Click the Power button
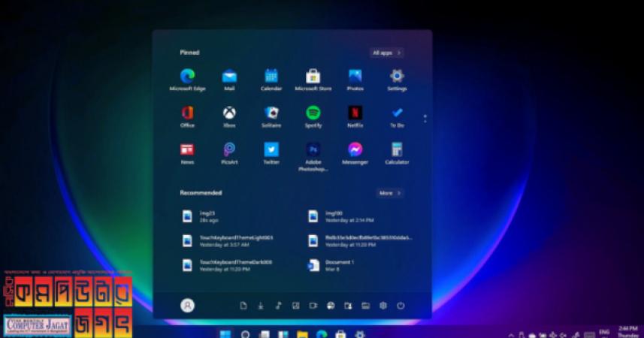Screen dimensions: 644x338 [x=401, y=306]
